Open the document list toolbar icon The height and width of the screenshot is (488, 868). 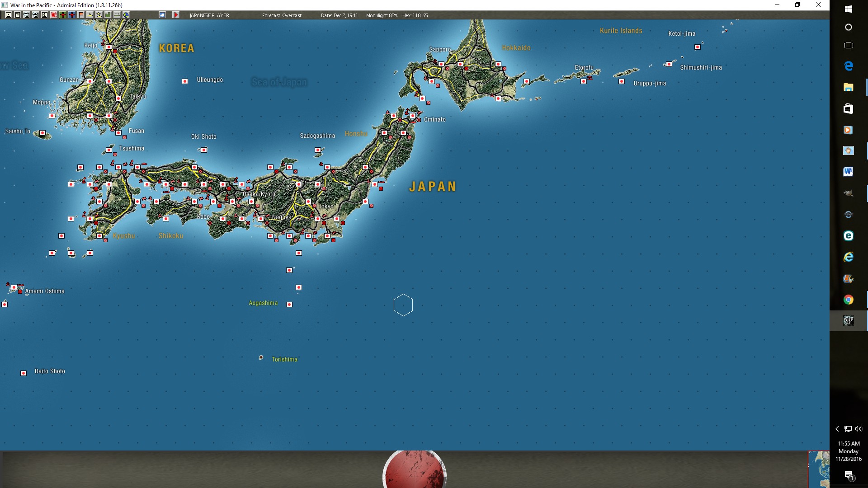(18, 15)
